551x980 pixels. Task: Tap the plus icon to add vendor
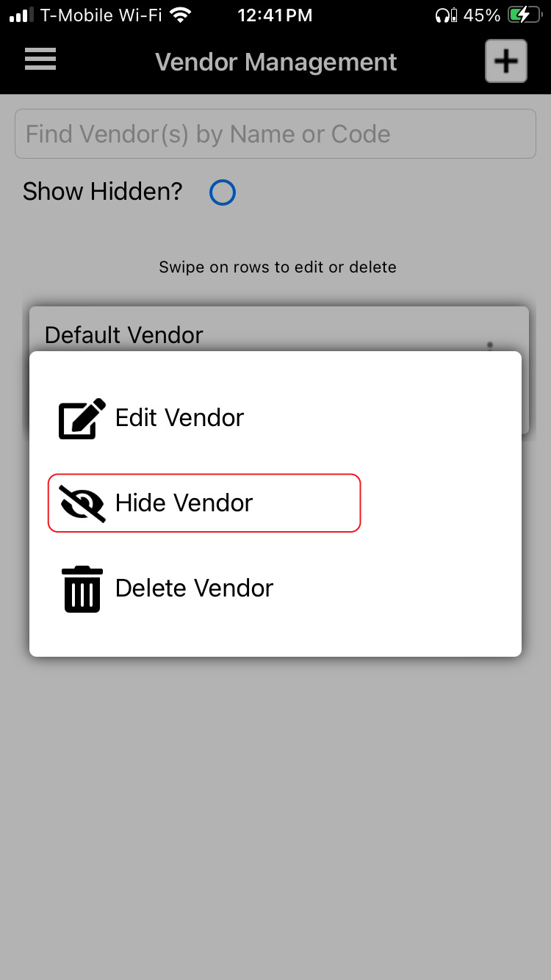(x=505, y=61)
